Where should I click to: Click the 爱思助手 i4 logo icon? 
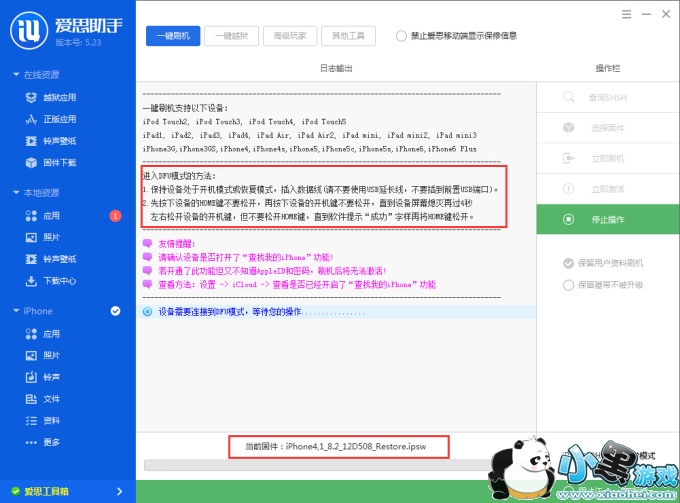click(x=29, y=30)
